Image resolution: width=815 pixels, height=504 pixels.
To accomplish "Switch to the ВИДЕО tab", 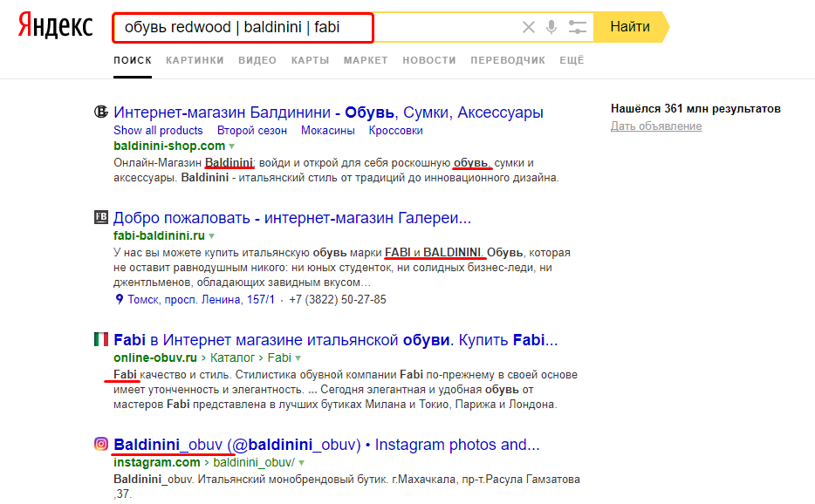I will click(257, 60).
